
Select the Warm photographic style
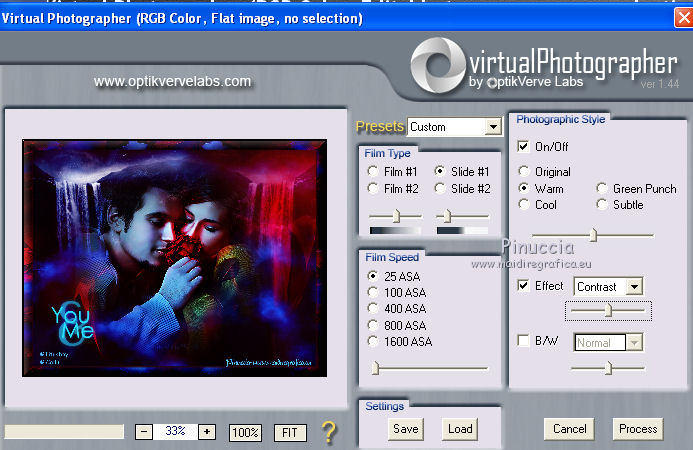[x=524, y=188]
